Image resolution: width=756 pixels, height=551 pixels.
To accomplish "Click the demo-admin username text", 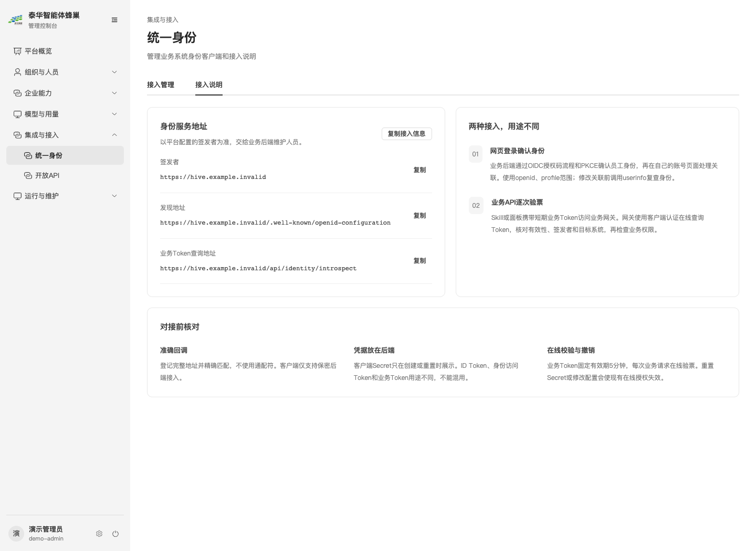I will coord(46,539).
